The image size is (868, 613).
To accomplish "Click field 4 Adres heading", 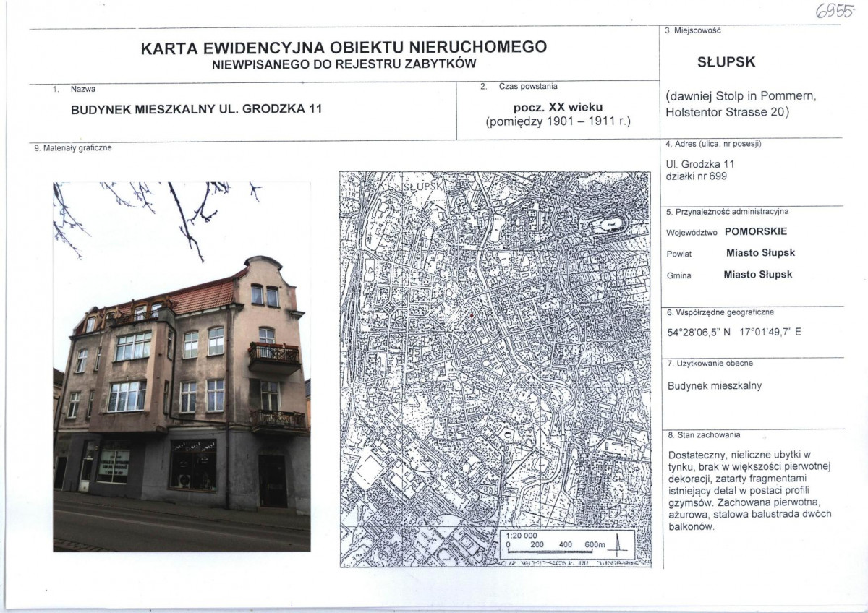I will pyautogui.click(x=714, y=145).
